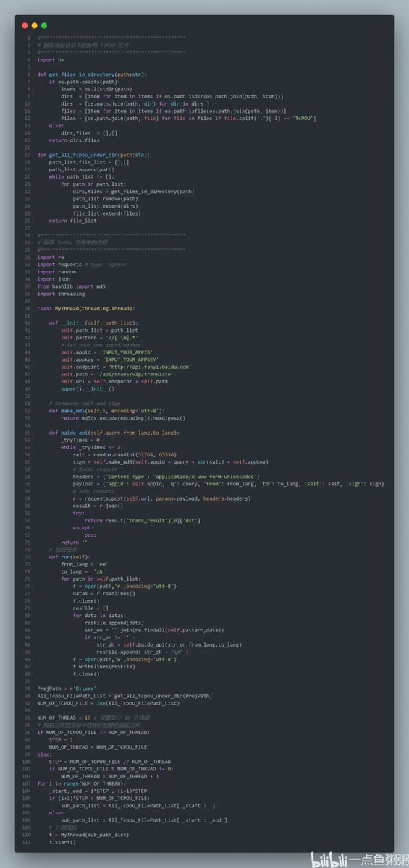The height and width of the screenshot is (868, 409).
Task: Click 'for i in range(NUM_OF_THREAD):' line
Action: [x=81, y=785]
